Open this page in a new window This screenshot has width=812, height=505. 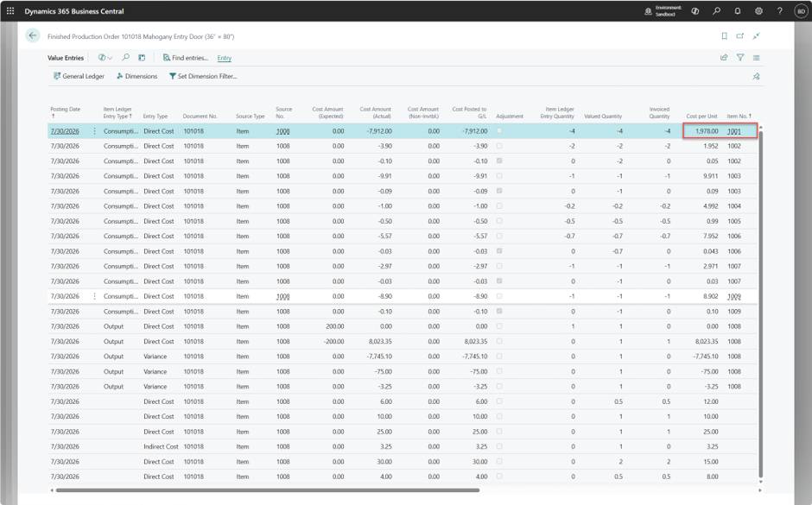click(740, 35)
